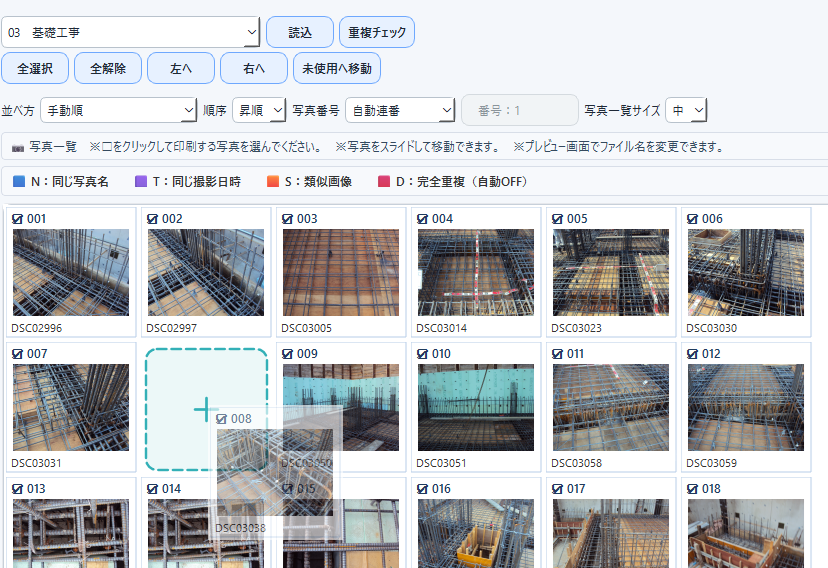This screenshot has height=568, width=828.
Task: Select photo 016 thumbnail image
Action: pyautogui.click(x=476, y=534)
